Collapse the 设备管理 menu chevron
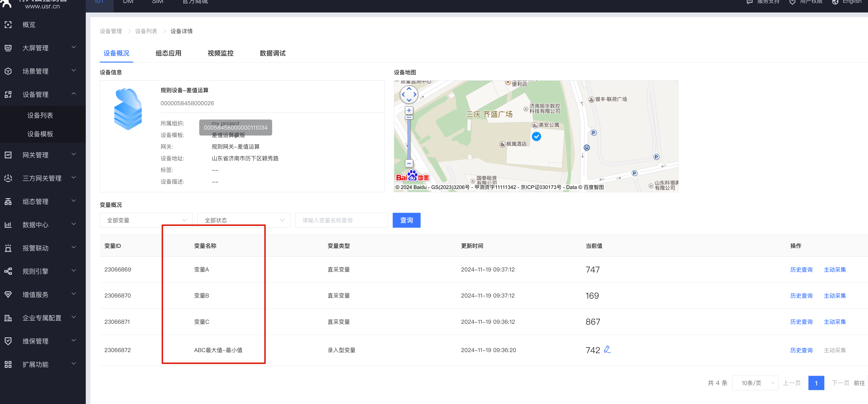 click(73, 94)
